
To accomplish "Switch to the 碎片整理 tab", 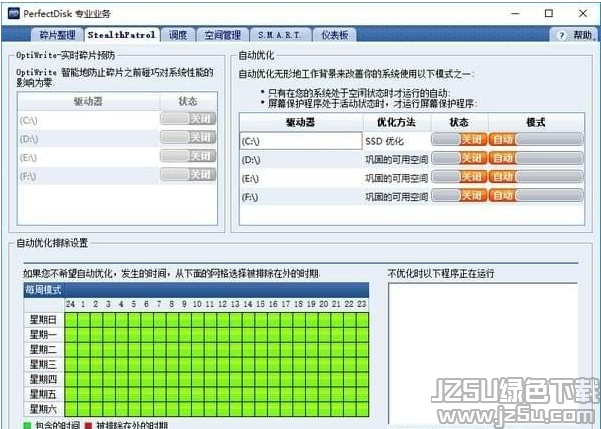I will point(57,35).
